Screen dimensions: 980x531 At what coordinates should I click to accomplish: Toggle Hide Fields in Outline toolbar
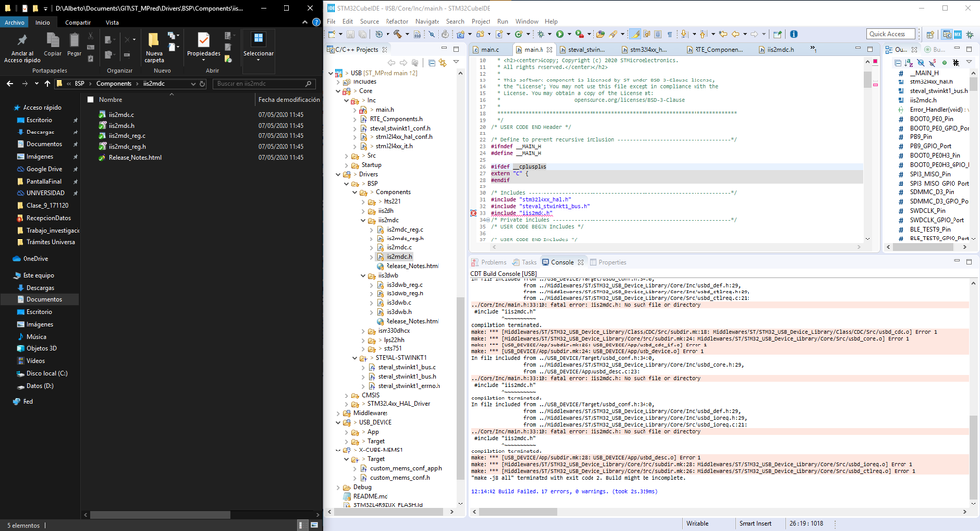(x=920, y=62)
